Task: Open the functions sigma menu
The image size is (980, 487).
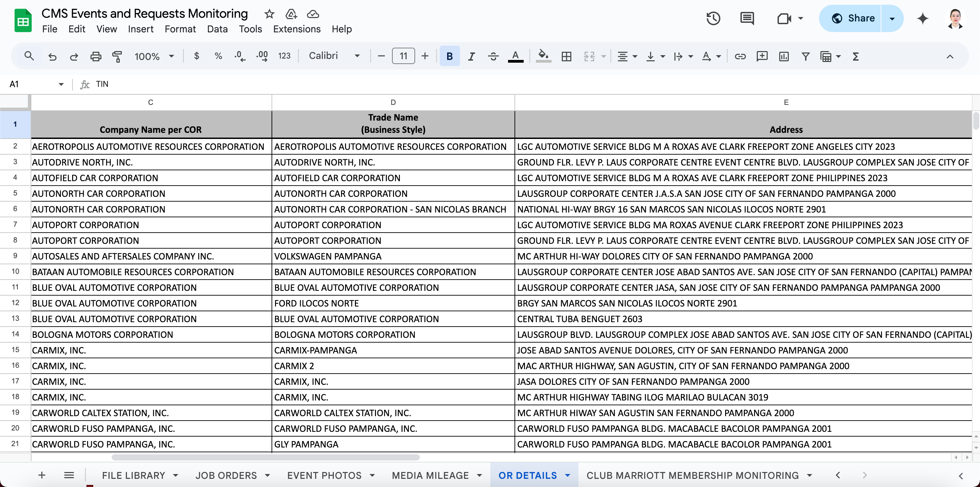Action: click(x=855, y=56)
